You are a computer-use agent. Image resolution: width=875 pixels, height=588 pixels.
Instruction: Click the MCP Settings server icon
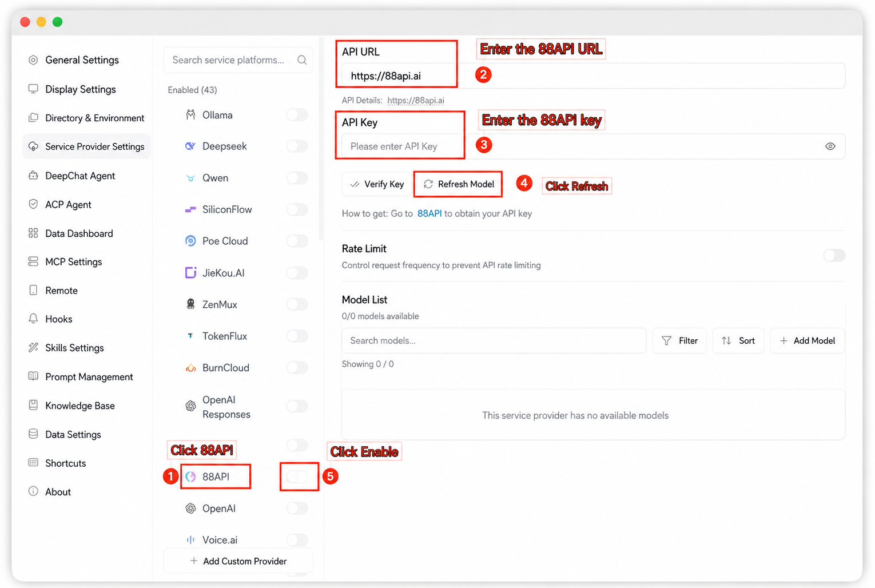point(33,261)
